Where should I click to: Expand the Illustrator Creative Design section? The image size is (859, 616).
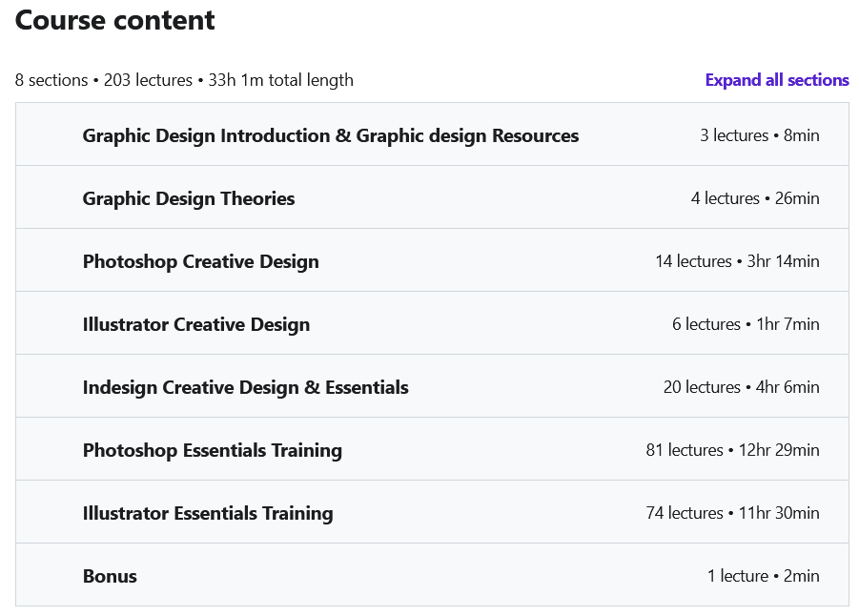click(x=432, y=323)
